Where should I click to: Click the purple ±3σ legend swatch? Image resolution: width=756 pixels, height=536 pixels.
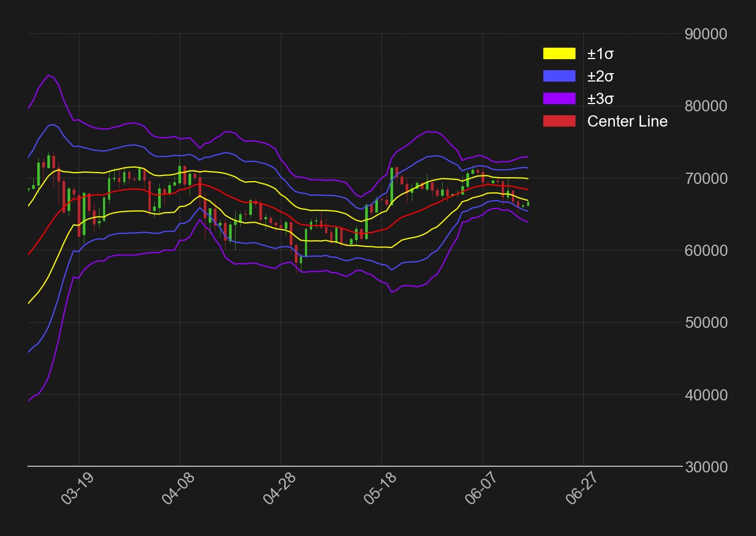click(x=559, y=98)
